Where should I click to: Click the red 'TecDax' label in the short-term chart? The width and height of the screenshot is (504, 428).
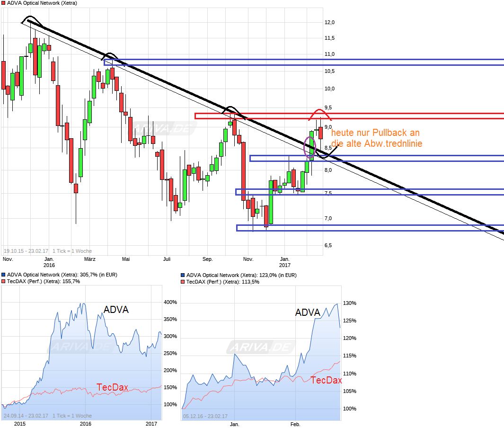click(326, 380)
